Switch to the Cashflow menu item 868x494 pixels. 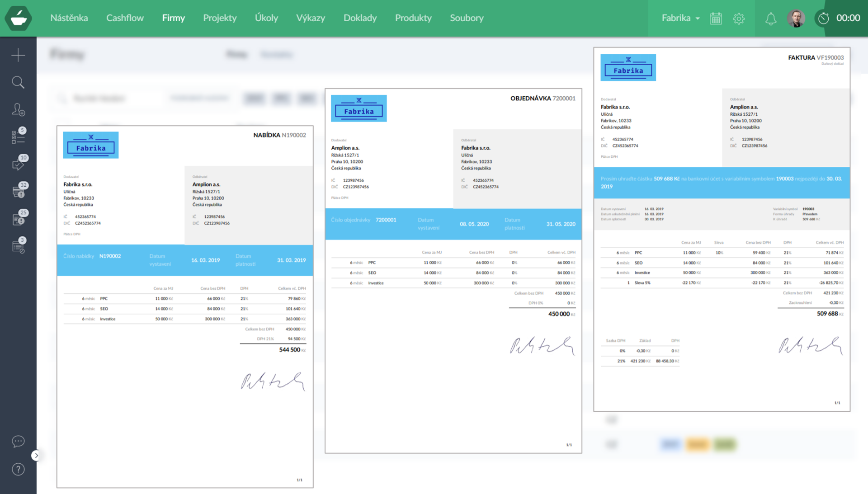click(125, 18)
